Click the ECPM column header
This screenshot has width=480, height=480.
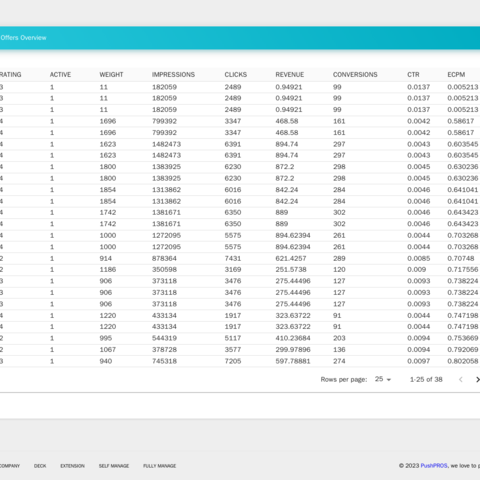tap(456, 75)
